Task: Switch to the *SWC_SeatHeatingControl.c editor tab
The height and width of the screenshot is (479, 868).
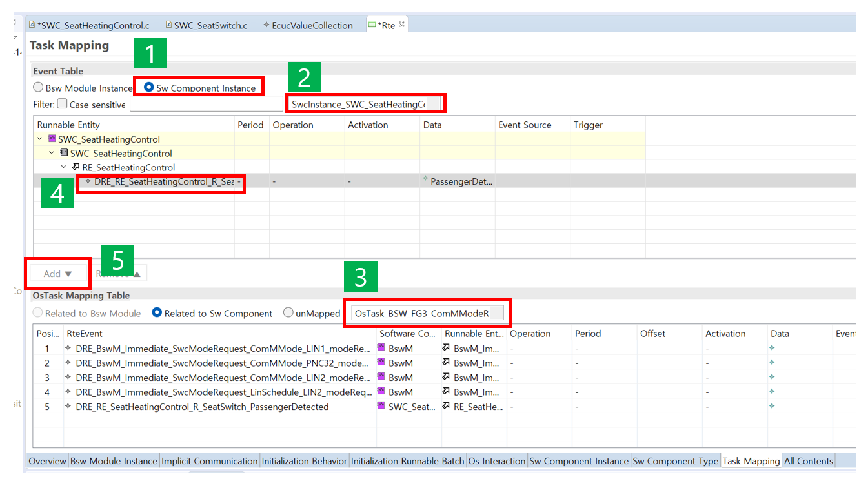Action: coord(90,25)
